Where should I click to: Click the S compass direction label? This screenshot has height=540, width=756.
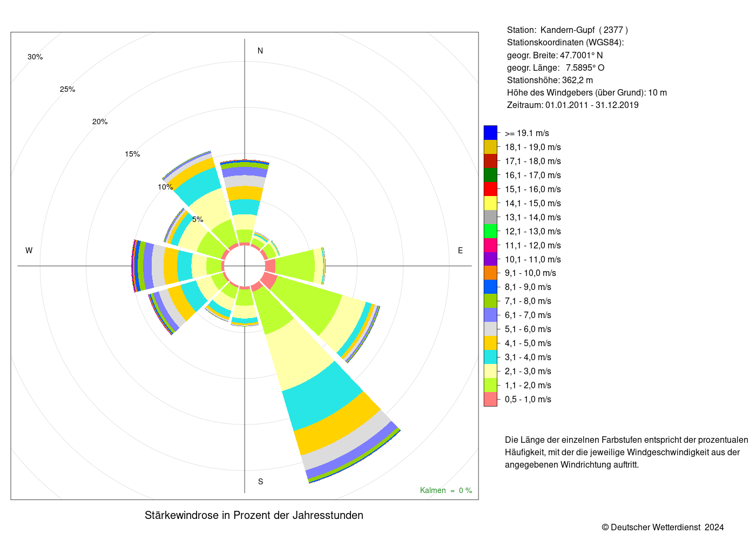(x=260, y=482)
